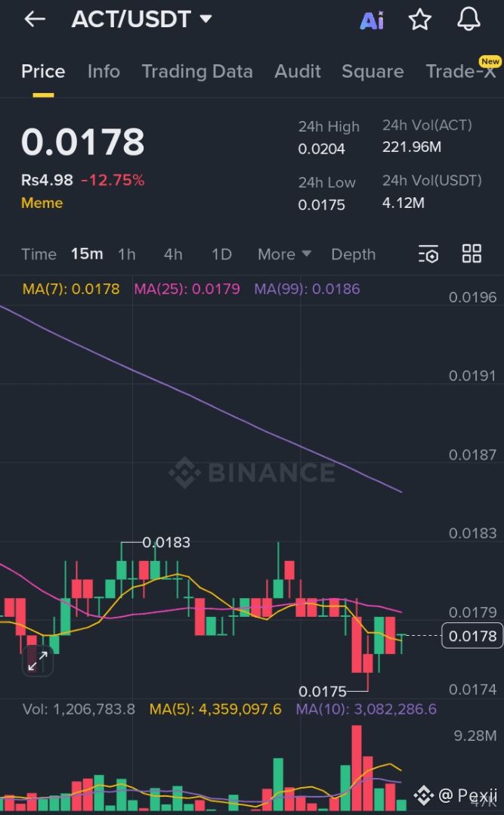504x815 pixels.
Task: Switch to the Price tab
Action: click(x=43, y=71)
